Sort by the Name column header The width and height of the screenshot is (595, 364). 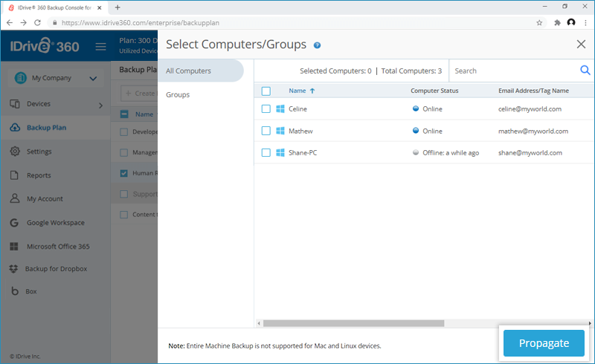click(x=297, y=91)
